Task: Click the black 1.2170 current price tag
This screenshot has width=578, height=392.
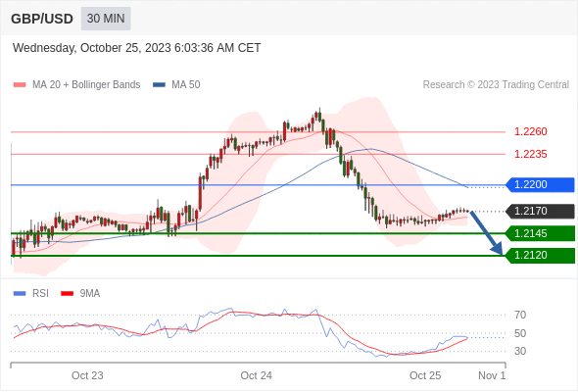Action: coord(540,212)
